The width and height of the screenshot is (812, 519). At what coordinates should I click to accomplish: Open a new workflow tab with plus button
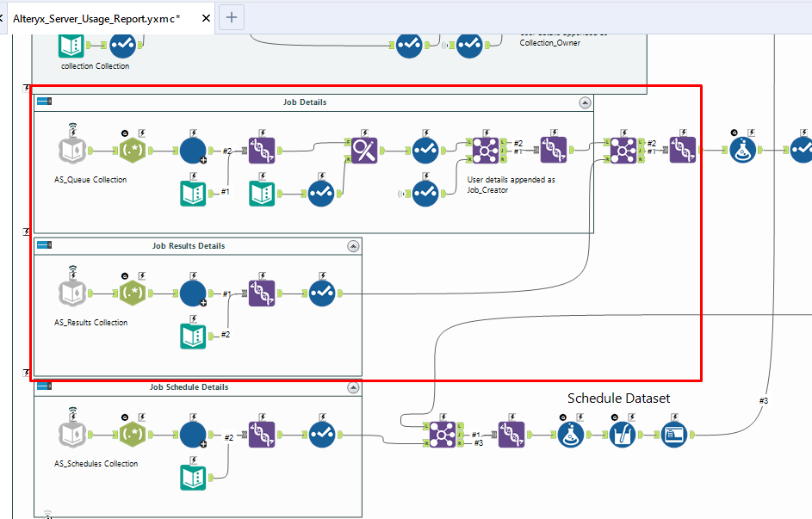pos(232,17)
